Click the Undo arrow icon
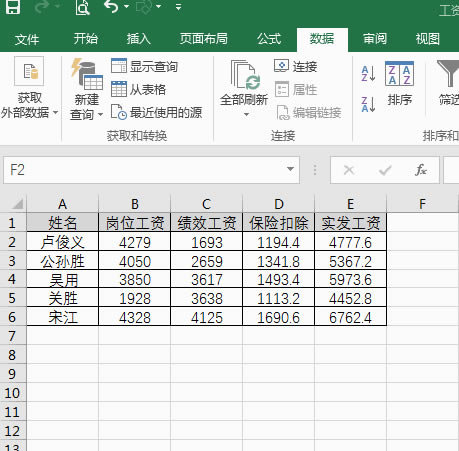Viewport: 459px width, 451px height. pos(111,6)
